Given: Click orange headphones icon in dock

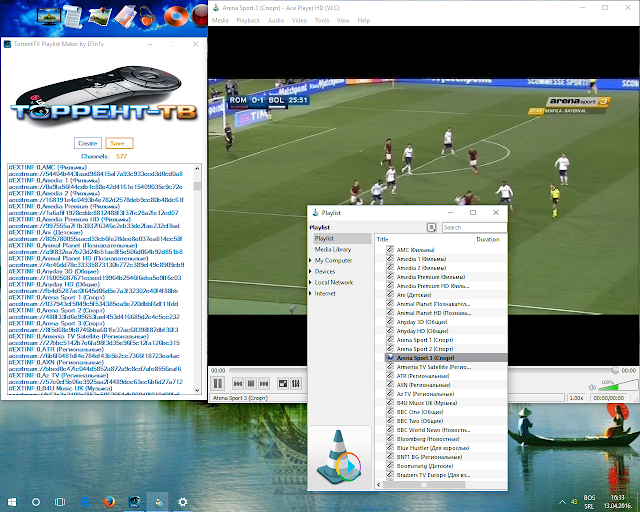Looking at the screenshot, I should point(147,18).
